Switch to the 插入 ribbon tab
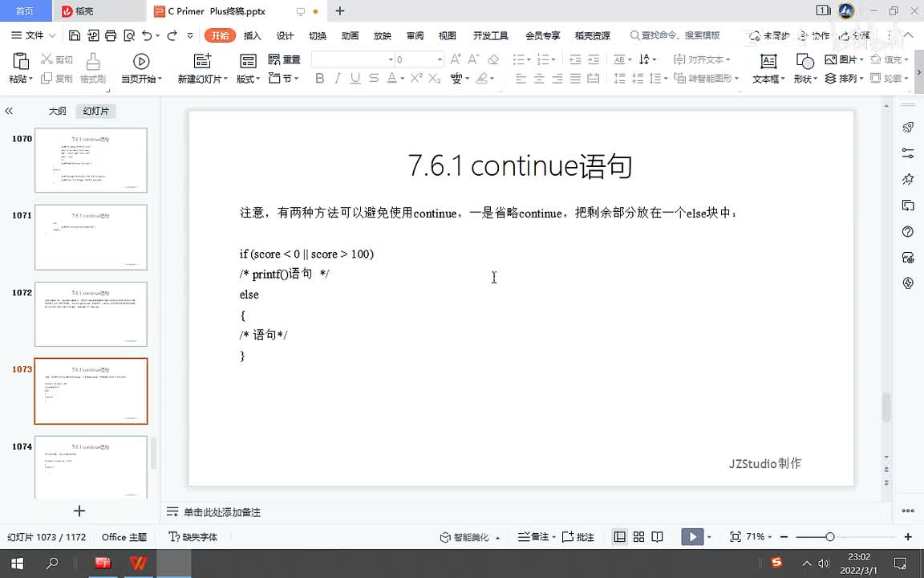Image resolution: width=924 pixels, height=578 pixels. [252, 35]
